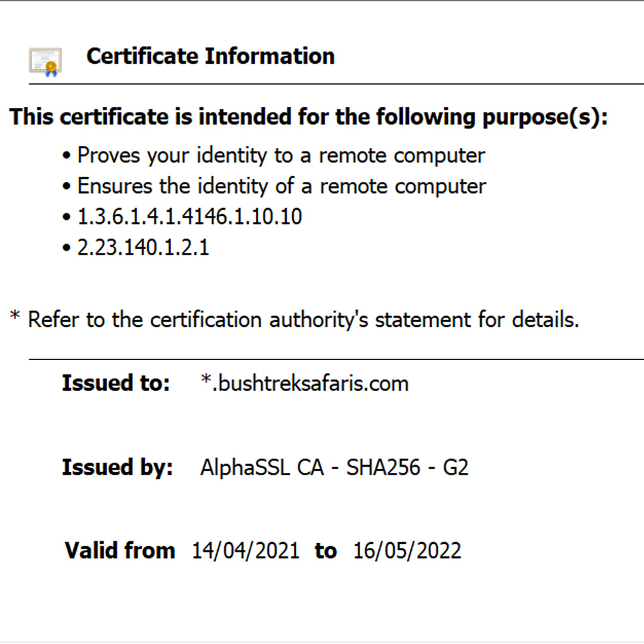Select 'Proves your identity to a remote computer'

(x=281, y=156)
